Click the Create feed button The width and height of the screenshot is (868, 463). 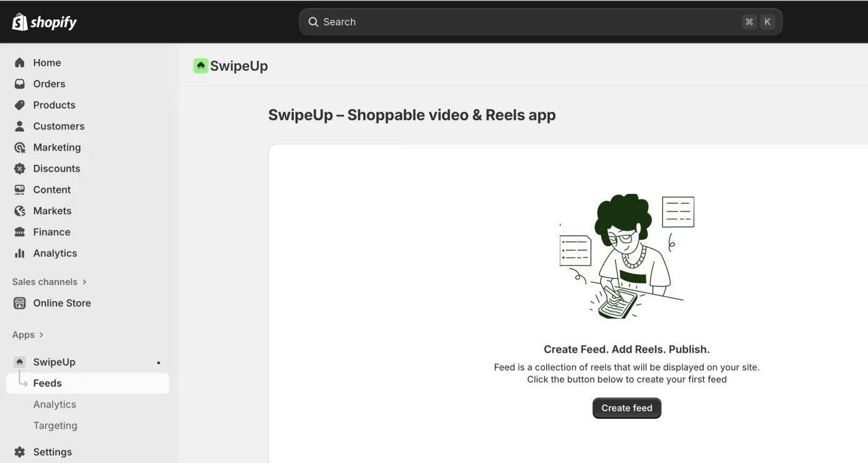[x=626, y=408]
